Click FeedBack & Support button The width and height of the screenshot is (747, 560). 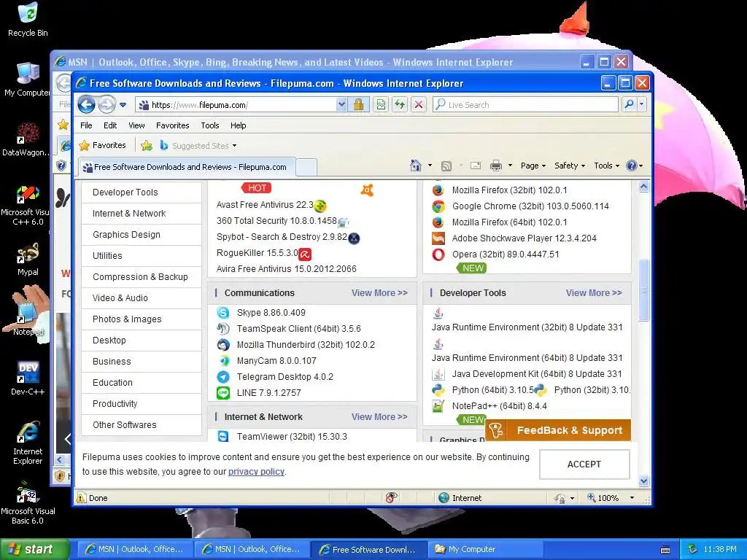click(558, 430)
